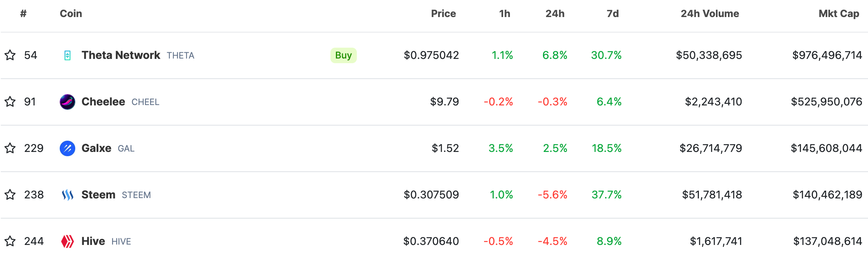868x262 pixels.
Task: Open the Cheelee coin page link
Action: 103,102
